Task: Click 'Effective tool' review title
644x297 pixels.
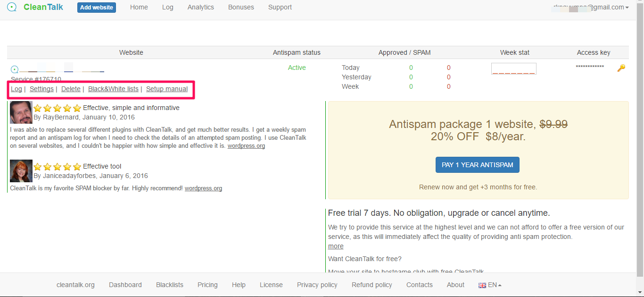Action: pos(102,166)
